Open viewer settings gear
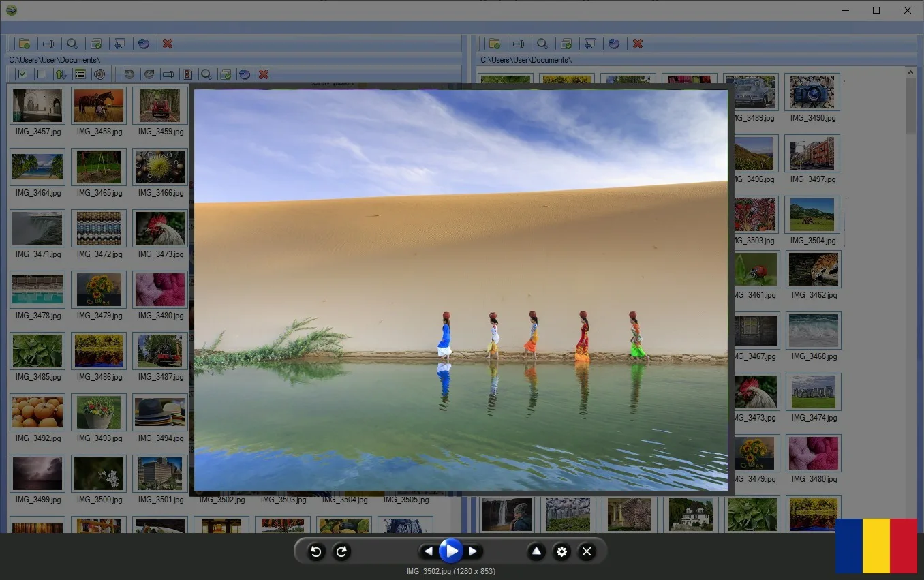The width and height of the screenshot is (924, 580). 561,551
